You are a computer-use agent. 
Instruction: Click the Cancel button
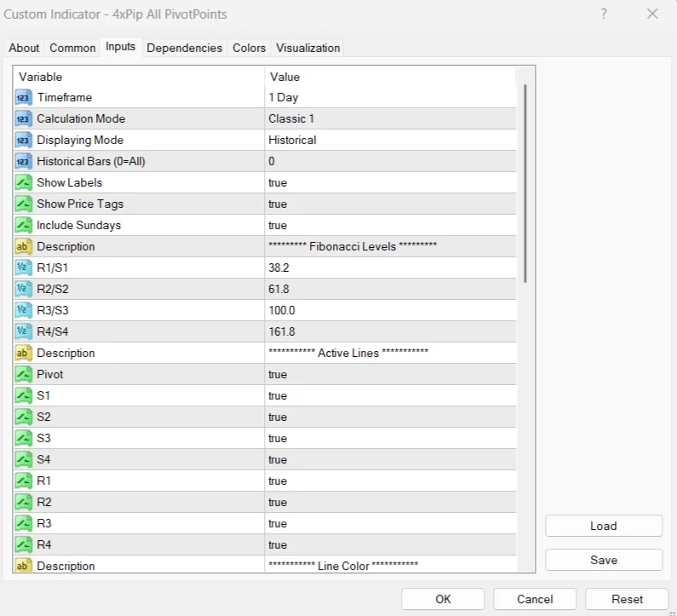tap(535, 599)
